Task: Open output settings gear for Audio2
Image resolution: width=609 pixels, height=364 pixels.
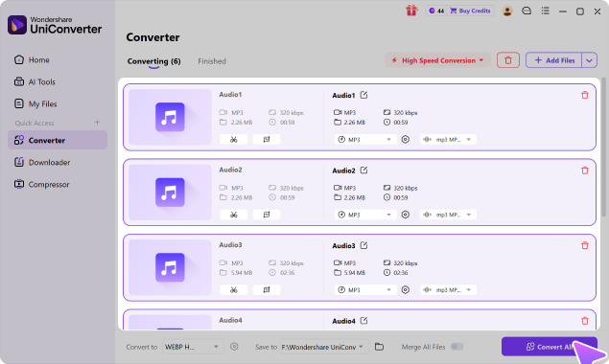Action: tap(405, 215)
